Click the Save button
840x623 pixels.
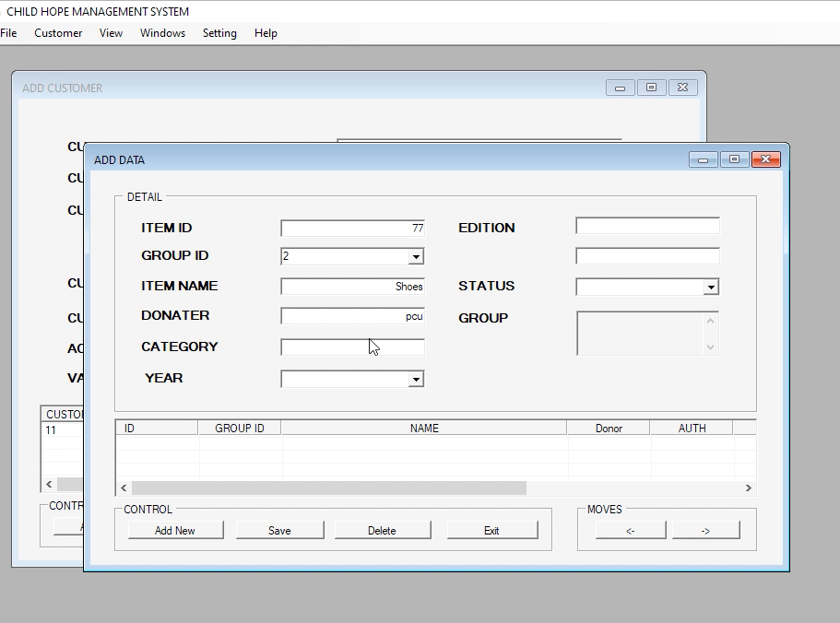279,531
